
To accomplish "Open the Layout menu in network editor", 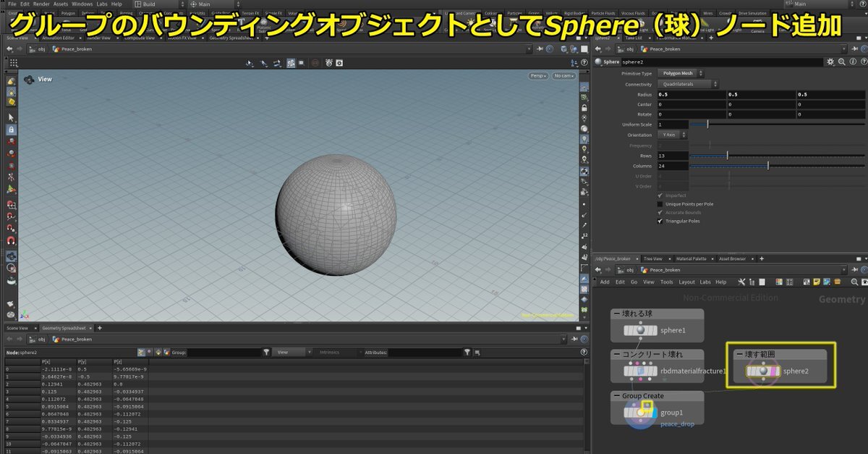I will [686, 282].
